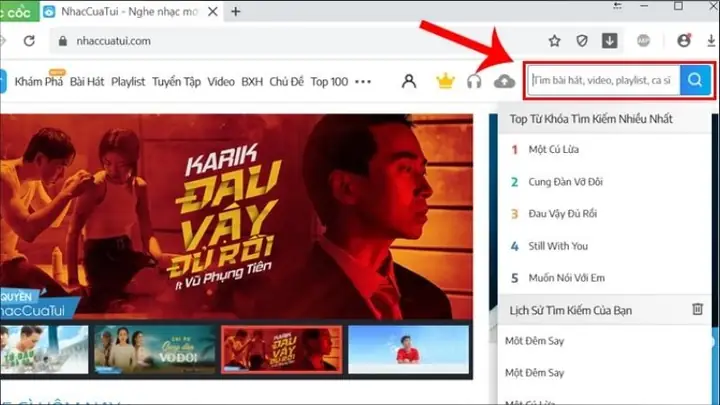Open the shield protection icon
This screenshot has height=405, width=720.
pyautogui.click(x=582, y=41)
